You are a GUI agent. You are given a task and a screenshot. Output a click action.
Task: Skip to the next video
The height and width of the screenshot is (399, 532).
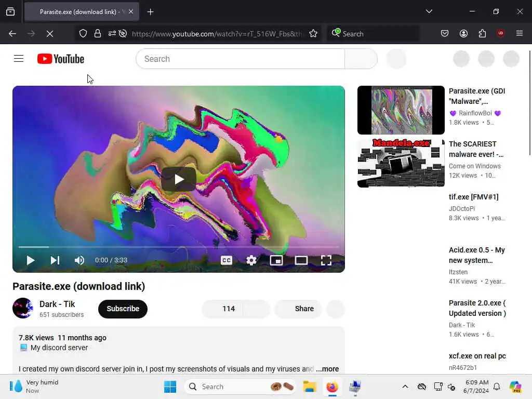click(55, 260)
